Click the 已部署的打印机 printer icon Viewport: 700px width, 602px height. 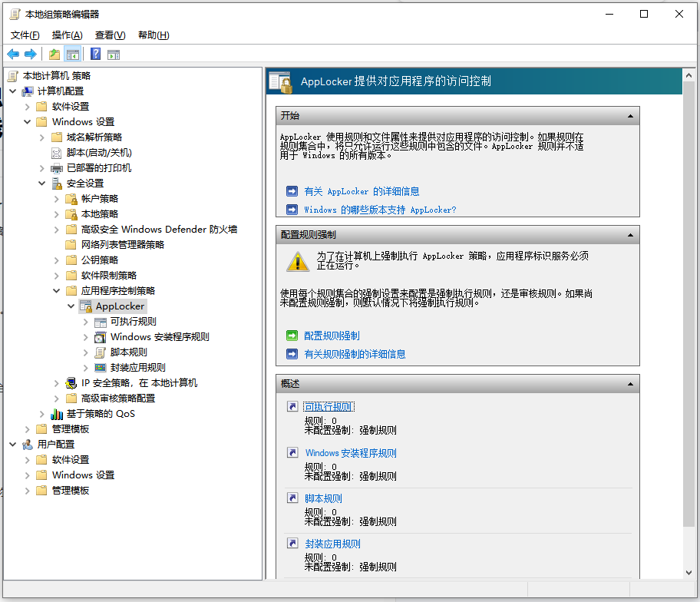tap(57, 168)
